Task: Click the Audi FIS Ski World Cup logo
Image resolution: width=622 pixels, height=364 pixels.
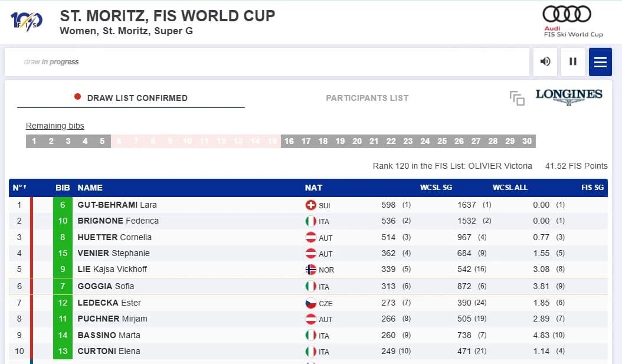Action: pos(572,22)
